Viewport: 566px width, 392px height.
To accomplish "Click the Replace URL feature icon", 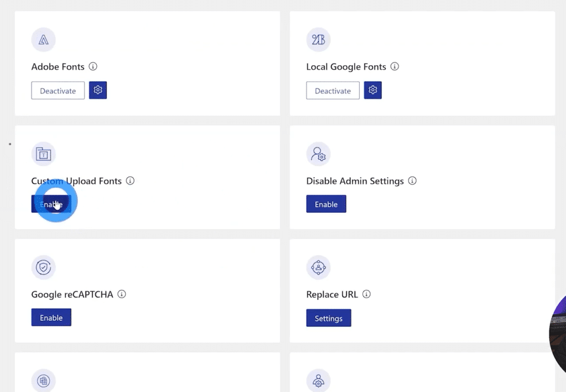I will 318,267.
